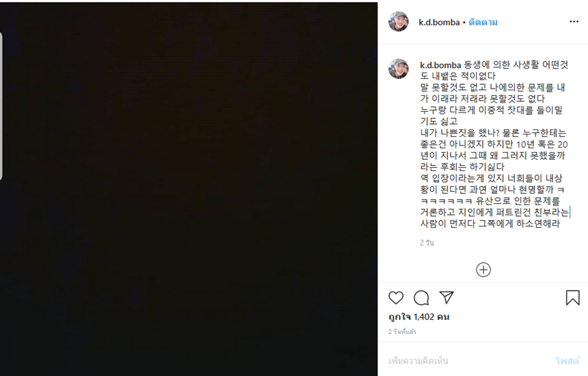The image size is (588, 376).
Task: Open the k.d.bomba header profile picture
Action: pyautogui.click(x=399, y=22)
